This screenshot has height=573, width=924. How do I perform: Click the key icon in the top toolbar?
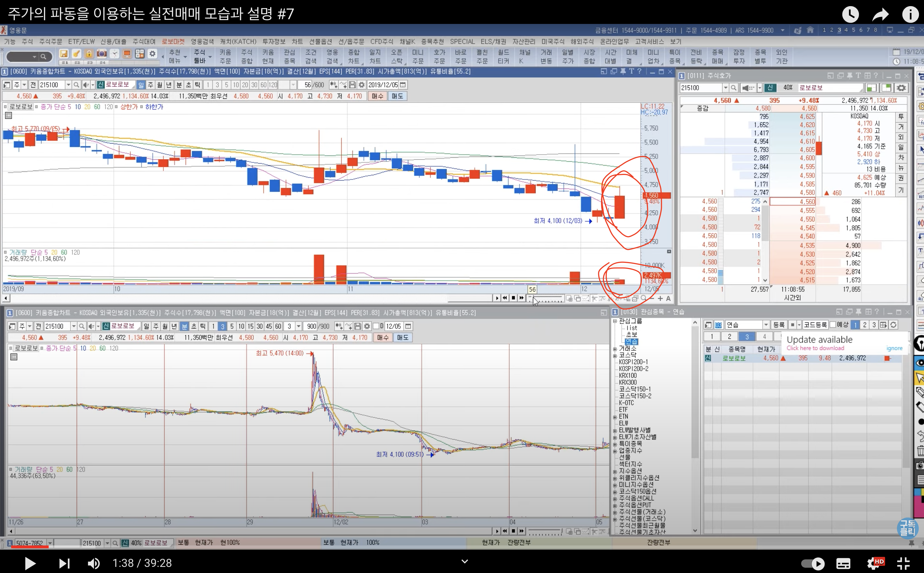(76, 53)
